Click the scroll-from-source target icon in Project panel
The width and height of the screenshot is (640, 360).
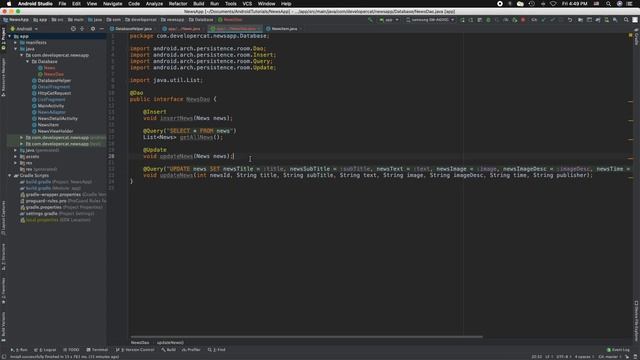[x=73, y=29]
